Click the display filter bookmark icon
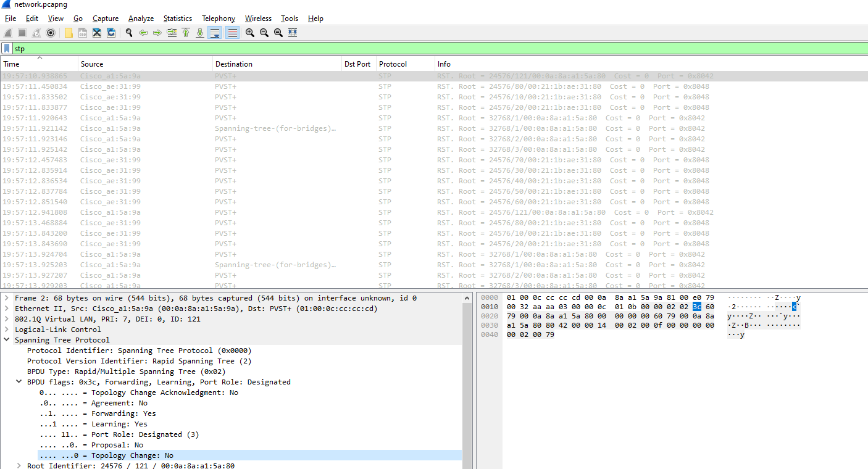Viewport: 868px width, 469px height. pyautogui.click(x=7, y=48)
